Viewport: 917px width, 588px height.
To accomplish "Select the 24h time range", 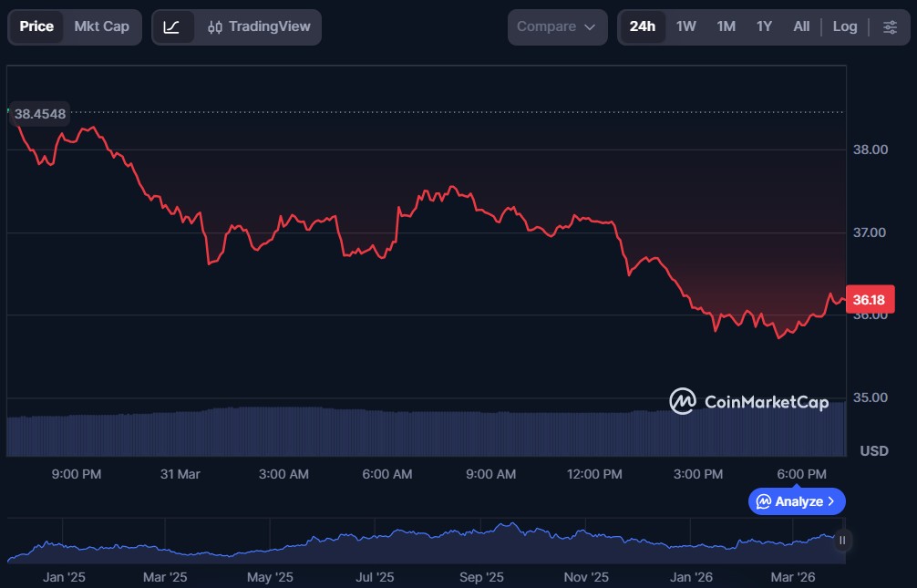I will pos(643,27).
